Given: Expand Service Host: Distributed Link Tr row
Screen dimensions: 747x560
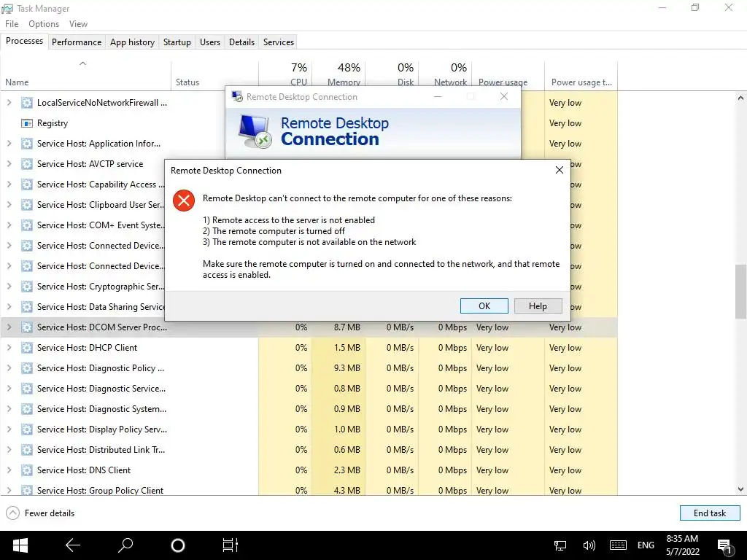Looking at the screenshot, I should click(x=9, y=449).
